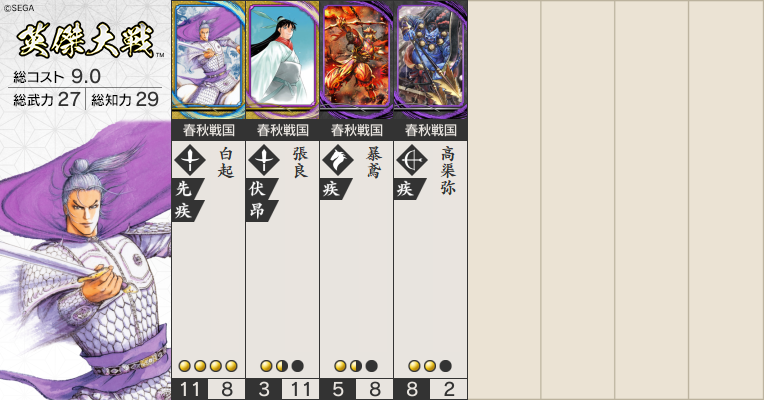The width and height of the screenshot is (764, 400).
Task: Click 高渠弥's cost orbs row
Action: pyautogui.click(x=430, y=366)
